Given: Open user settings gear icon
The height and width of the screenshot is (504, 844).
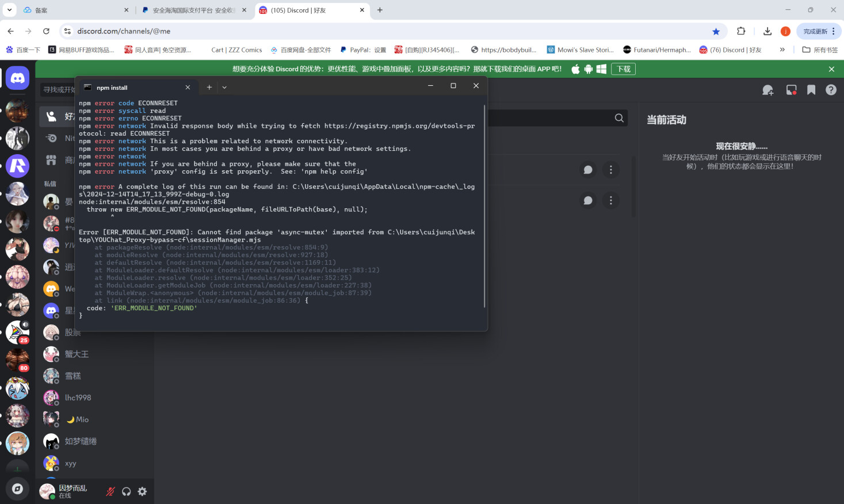Looking at the screenshot, I should (x=142, y=491).
